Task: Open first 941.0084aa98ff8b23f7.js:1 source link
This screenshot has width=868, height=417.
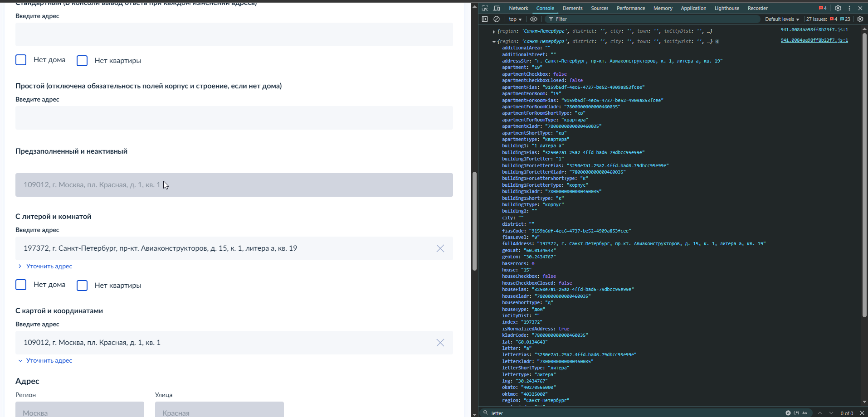Action: [814, 30]
